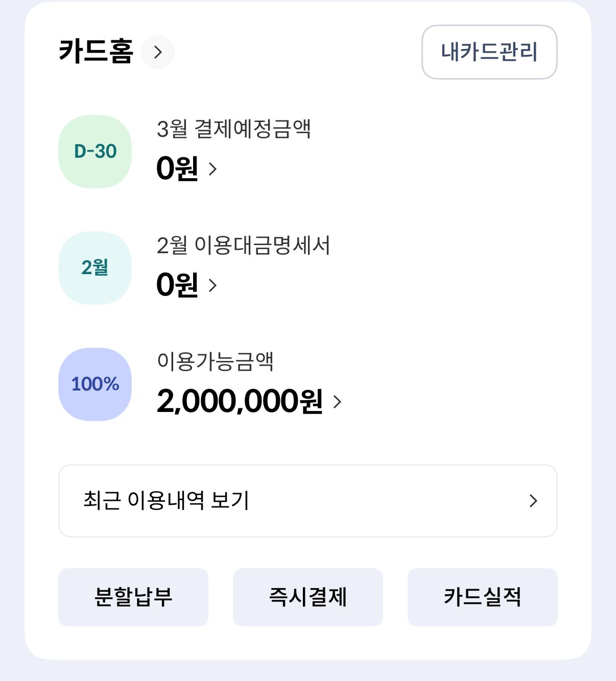The height and width of the screenshot is (681, 616).
Task: Select the 분할납부 button
Action: pos(133,597)
